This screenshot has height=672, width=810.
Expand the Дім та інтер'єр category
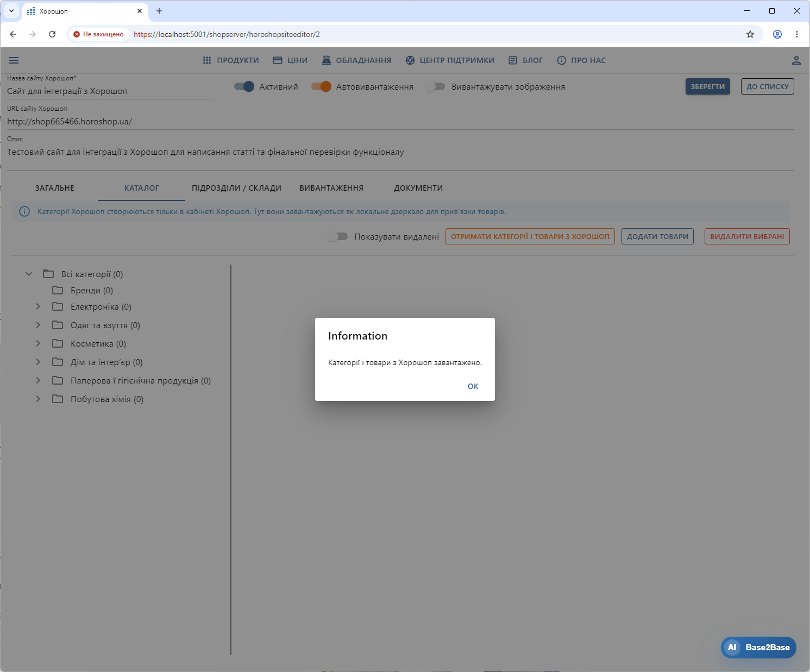pyautogui.click(x=38, y=362)
